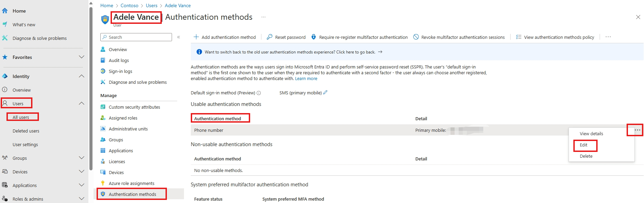The width and height of the screenshot is (644, 203).
Task: Open Overview under Identity in sidebar
Action: point(22,90)
